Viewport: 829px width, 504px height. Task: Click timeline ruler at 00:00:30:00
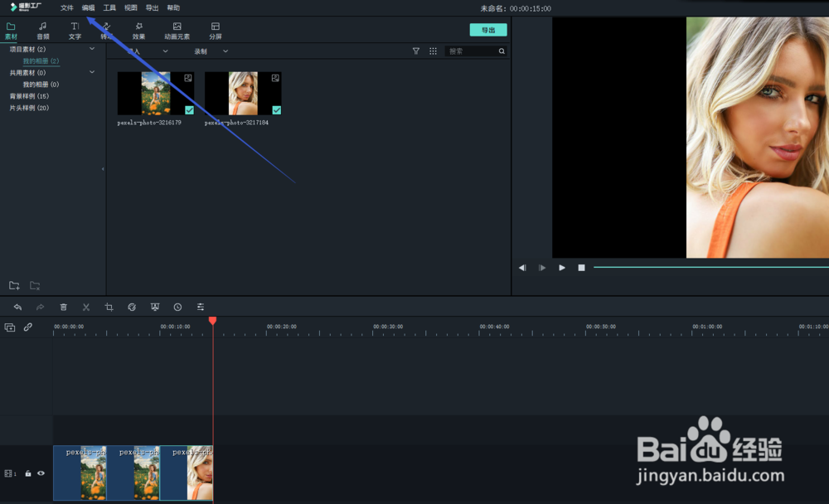pyautogui.click(x=388, y=327)
